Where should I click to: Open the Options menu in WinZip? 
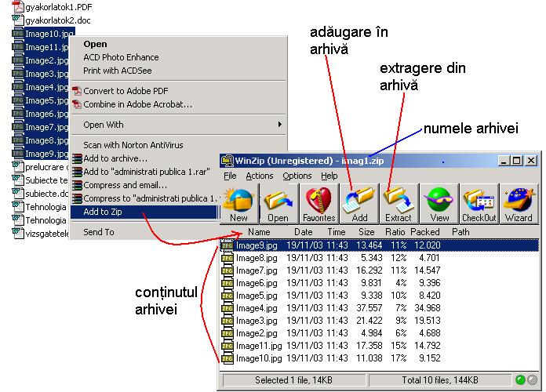[297, 176]
